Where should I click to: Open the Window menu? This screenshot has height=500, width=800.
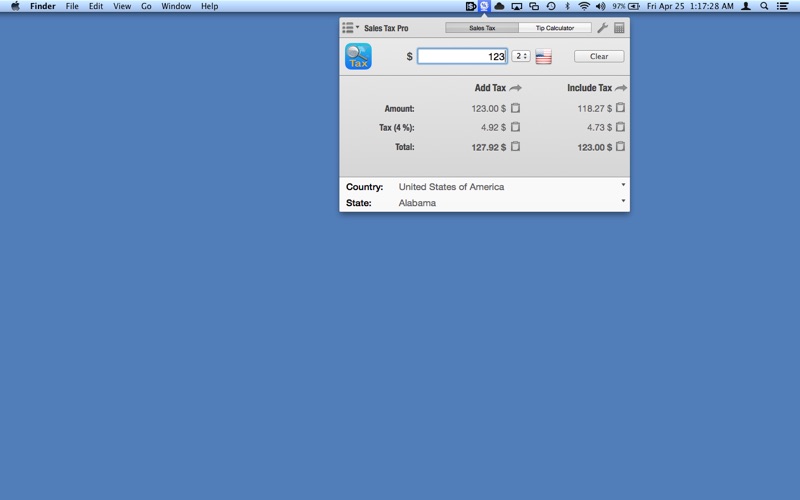[x=176, y=6]
